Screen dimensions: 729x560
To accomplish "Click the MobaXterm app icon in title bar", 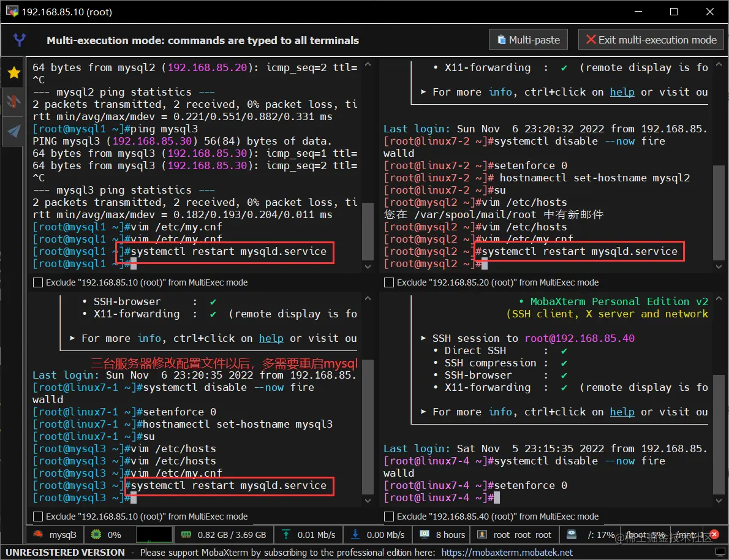I will coord(12,12).
